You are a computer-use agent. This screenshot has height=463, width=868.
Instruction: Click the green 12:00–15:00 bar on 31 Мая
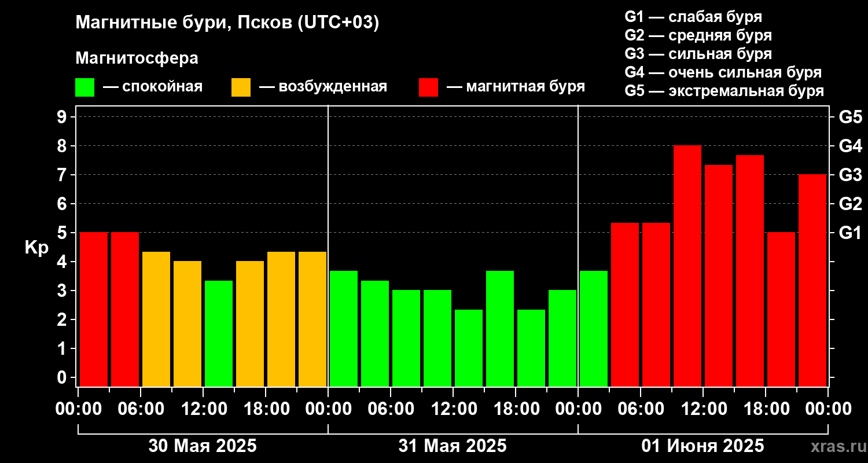click(x=469, y=348)
